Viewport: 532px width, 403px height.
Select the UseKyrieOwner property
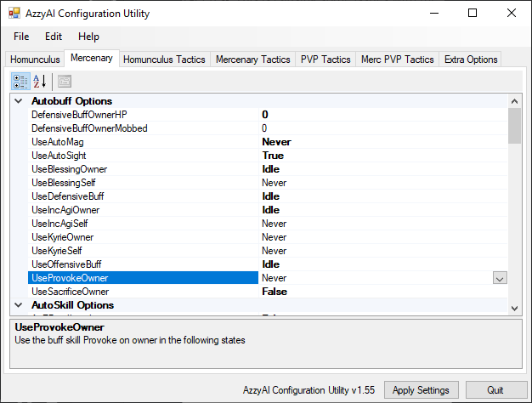(x=143, y=237)
